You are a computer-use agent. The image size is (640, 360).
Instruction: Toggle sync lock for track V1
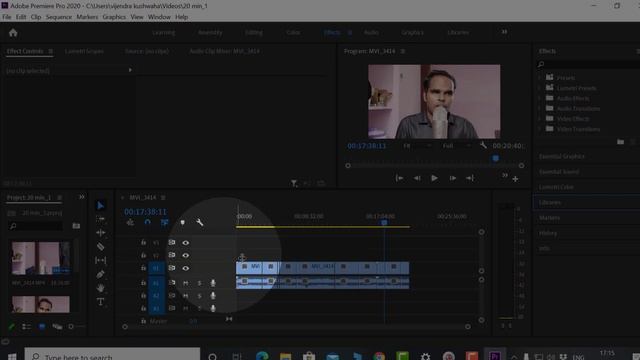(x=172, y=268)
